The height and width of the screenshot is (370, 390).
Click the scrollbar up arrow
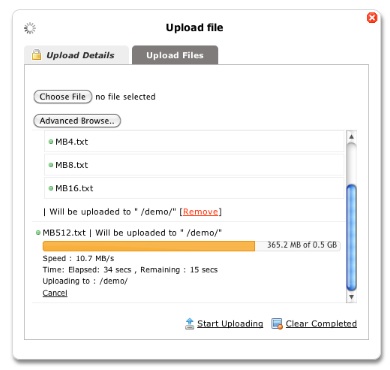pyautogui.click(x=351, y=136)
